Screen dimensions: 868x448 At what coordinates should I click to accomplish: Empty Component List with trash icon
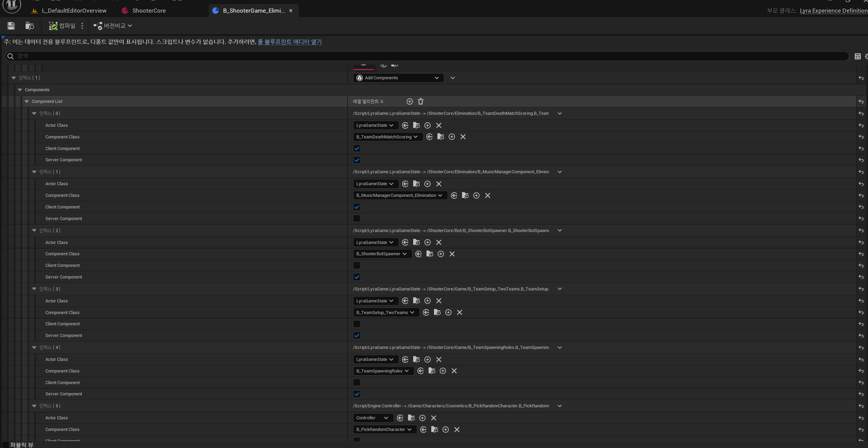[421, 101]
